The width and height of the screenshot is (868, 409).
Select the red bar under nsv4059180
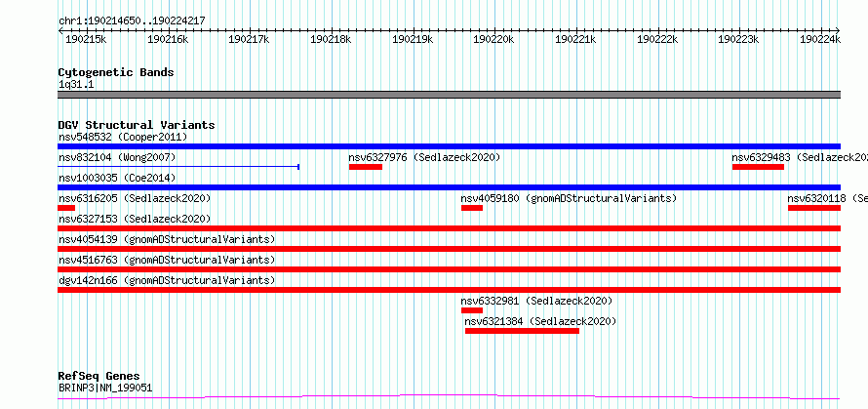[472, 208]
